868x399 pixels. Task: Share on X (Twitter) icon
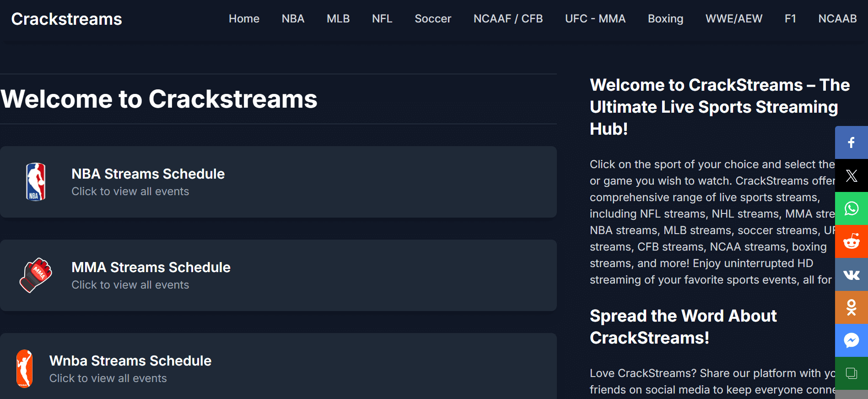click(x=852, y=175)
